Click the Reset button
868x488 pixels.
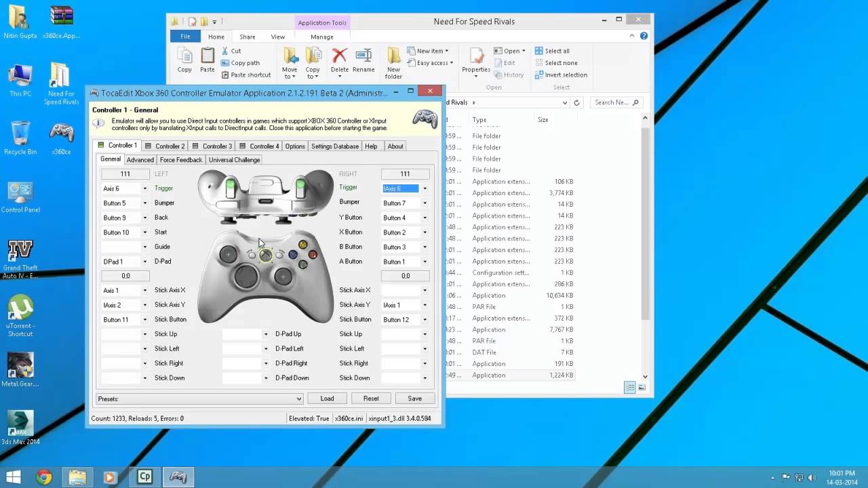coord(371,399)
